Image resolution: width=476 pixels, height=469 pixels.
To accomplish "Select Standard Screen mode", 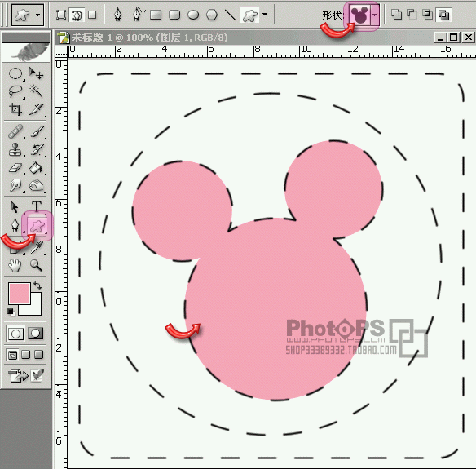I will [12, 355].
